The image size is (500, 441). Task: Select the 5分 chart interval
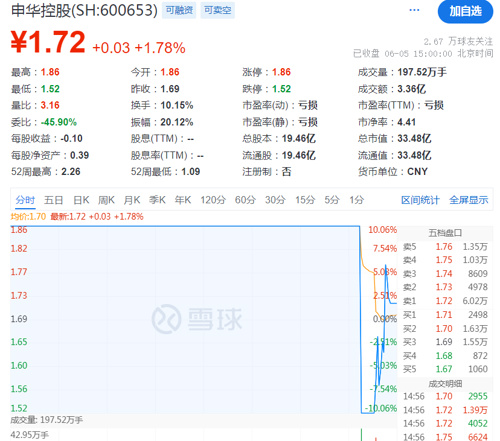[x=332, y=200]
